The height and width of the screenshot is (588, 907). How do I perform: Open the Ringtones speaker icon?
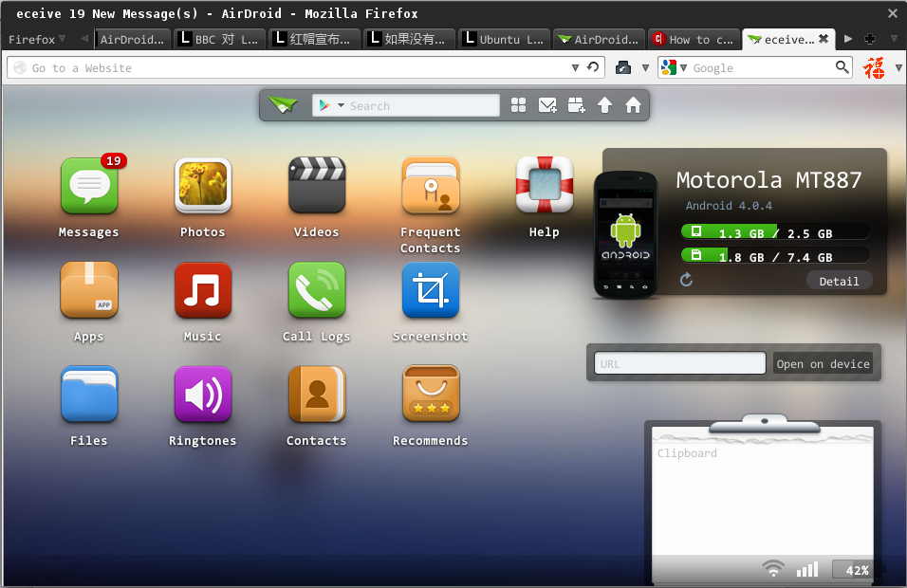click(x=202, y=394)
